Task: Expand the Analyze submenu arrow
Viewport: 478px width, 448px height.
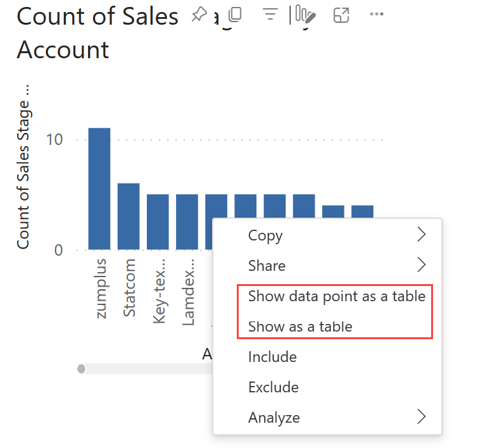Action: coord(422,417)
